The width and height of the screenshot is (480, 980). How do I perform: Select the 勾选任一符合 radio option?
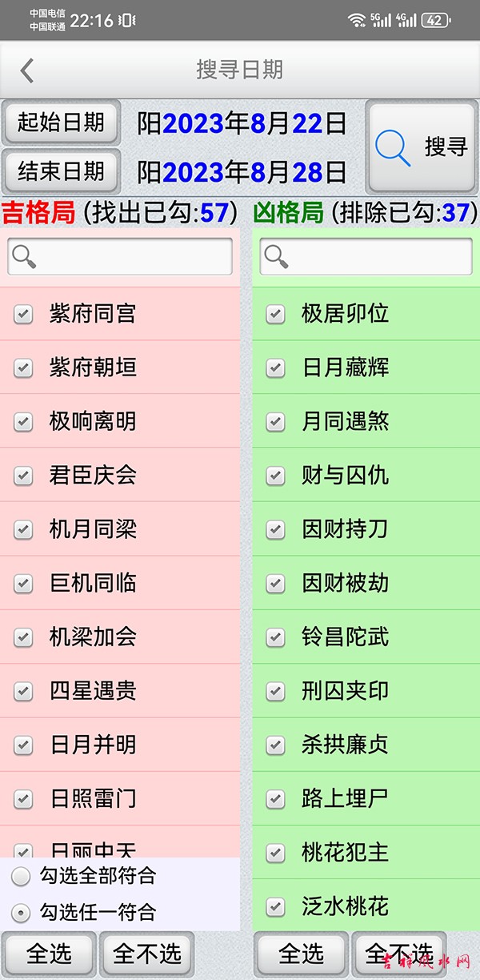point(22,912)
